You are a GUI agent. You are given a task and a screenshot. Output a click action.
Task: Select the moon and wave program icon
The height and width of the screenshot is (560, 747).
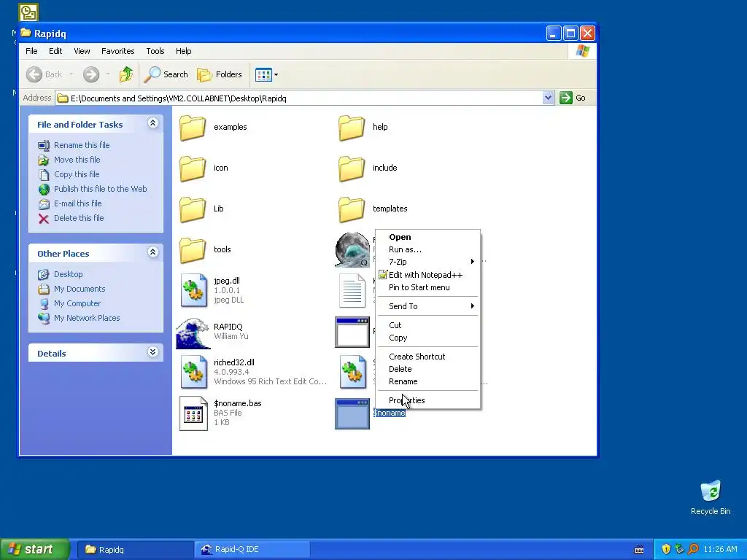pos(352,249)
